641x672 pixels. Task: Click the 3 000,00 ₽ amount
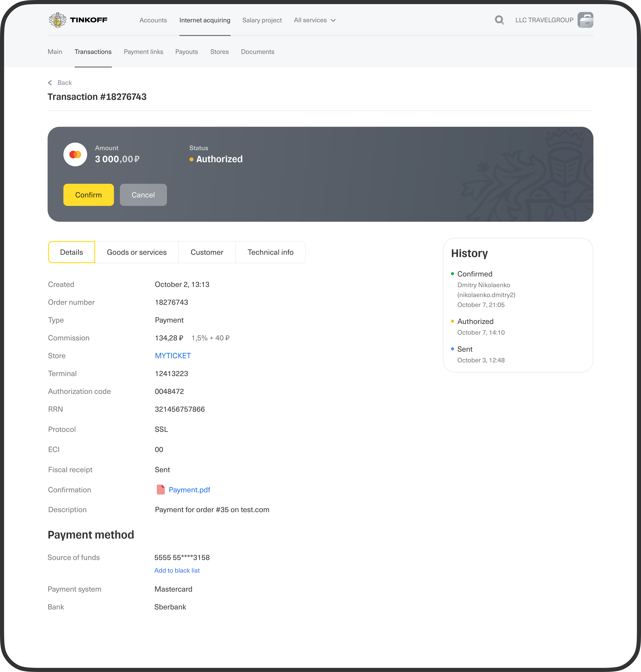click(x=117, y=159)
